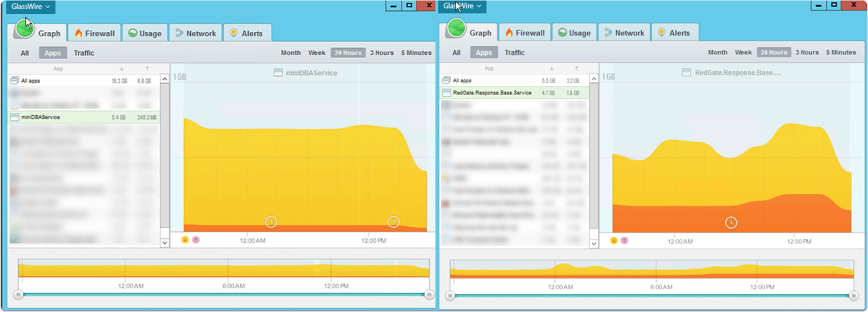Screen dimensions: 868x312
Task: Select Apps view in left window
Action: pos(53,53)
